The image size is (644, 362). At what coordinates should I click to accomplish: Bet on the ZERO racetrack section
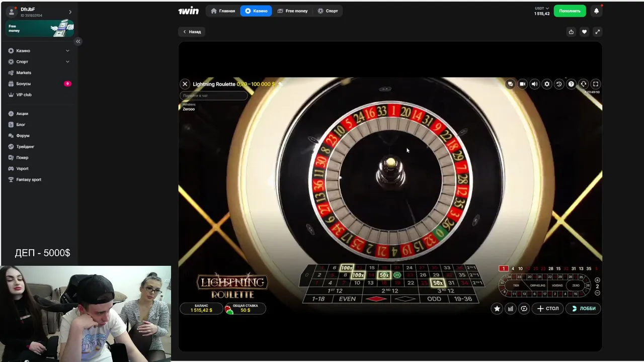(576, 286)
